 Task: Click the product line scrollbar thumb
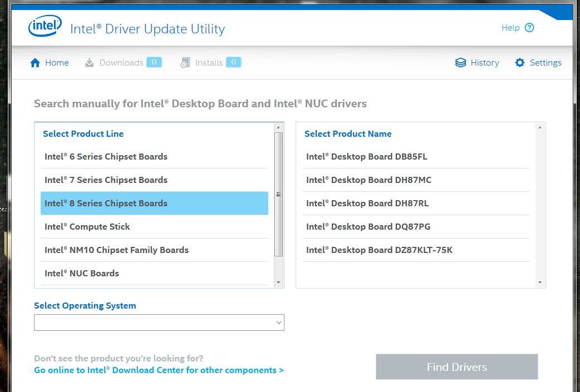[278, 195]
